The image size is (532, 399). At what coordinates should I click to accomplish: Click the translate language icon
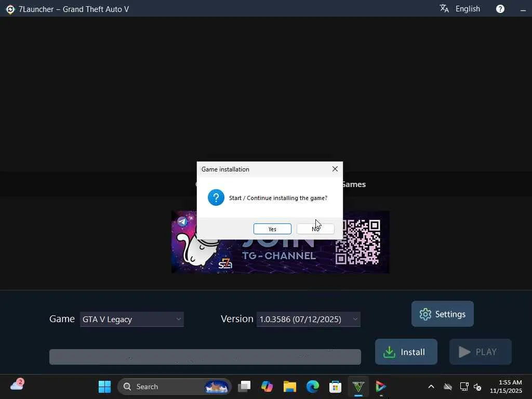[444, 8]
